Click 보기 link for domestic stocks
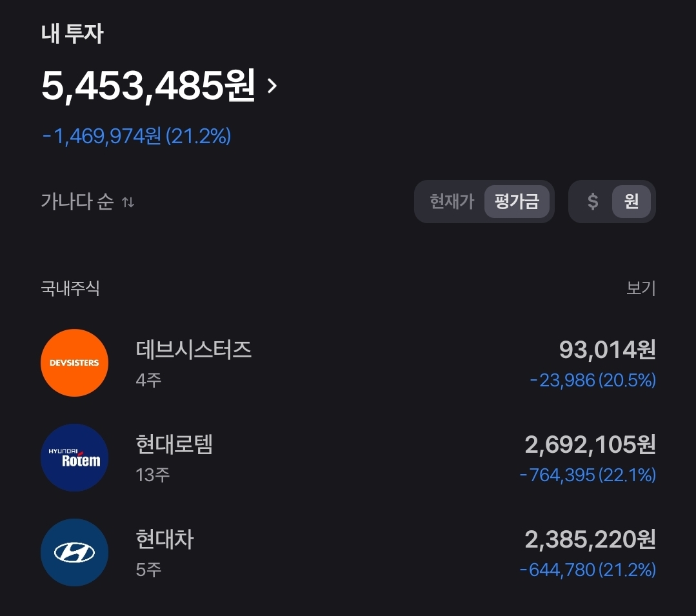Screen dimensions: 696x616 click(641, 288)
